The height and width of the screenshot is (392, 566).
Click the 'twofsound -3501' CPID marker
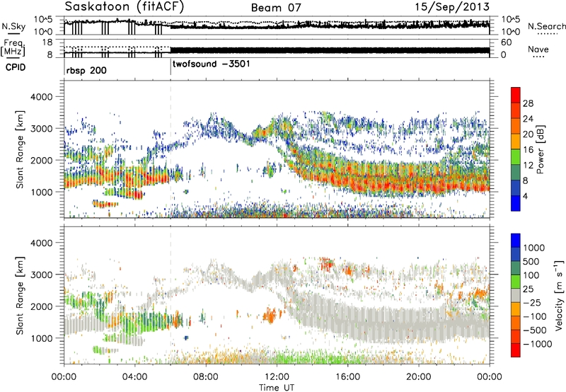(211, 64)
